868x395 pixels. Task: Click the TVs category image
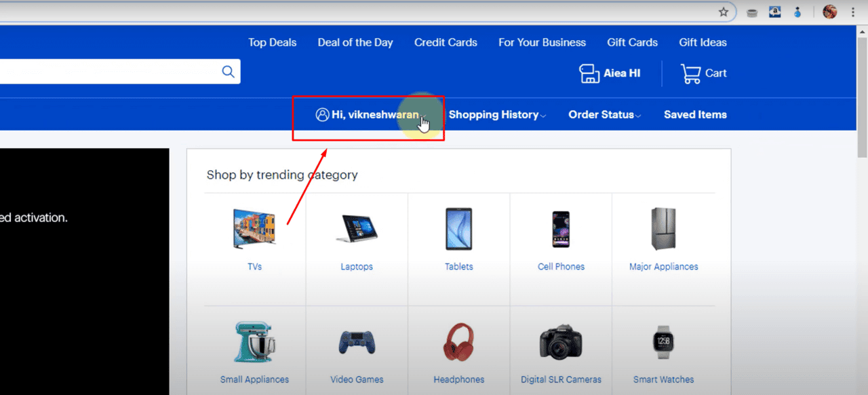coord(255,227)
